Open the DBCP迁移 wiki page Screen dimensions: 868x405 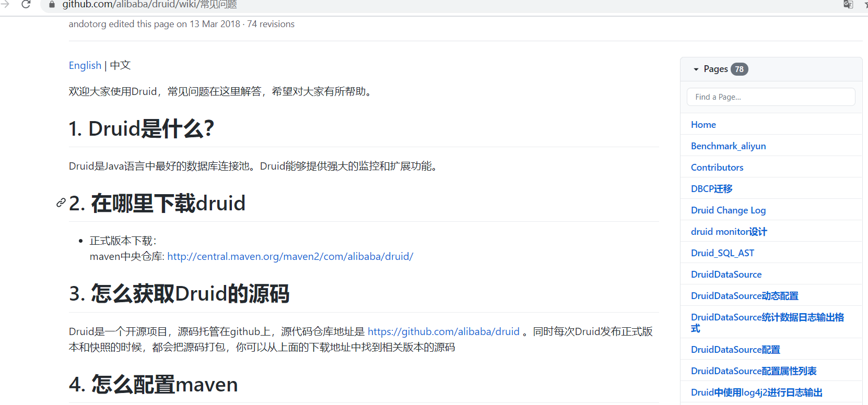coord(711,189)
